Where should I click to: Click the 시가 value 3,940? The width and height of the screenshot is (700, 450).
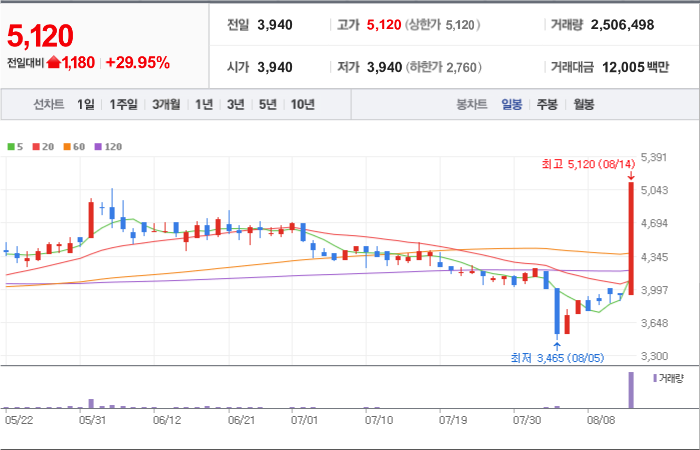[275, 67]
